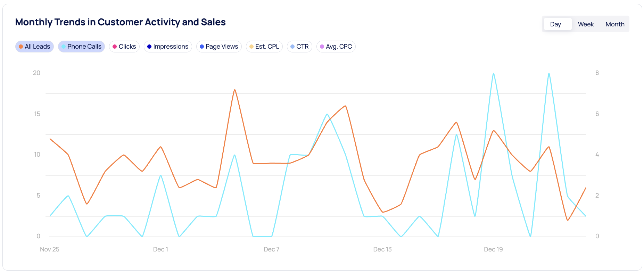Viewport: 644px width, 273px height.
Task: Click the purple Avg. CPC legend dot
Action: (x=322, y=46)
